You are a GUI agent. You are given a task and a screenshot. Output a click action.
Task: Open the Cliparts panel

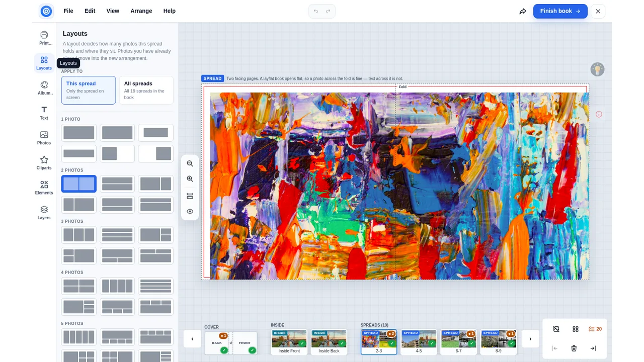[44, 163]
